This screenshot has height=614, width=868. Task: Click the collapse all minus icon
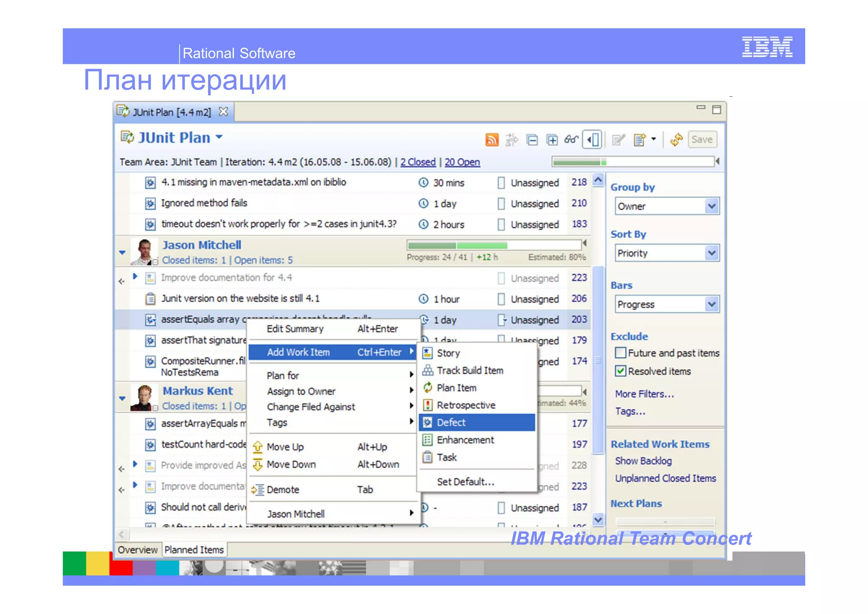(x=532, y=140)
